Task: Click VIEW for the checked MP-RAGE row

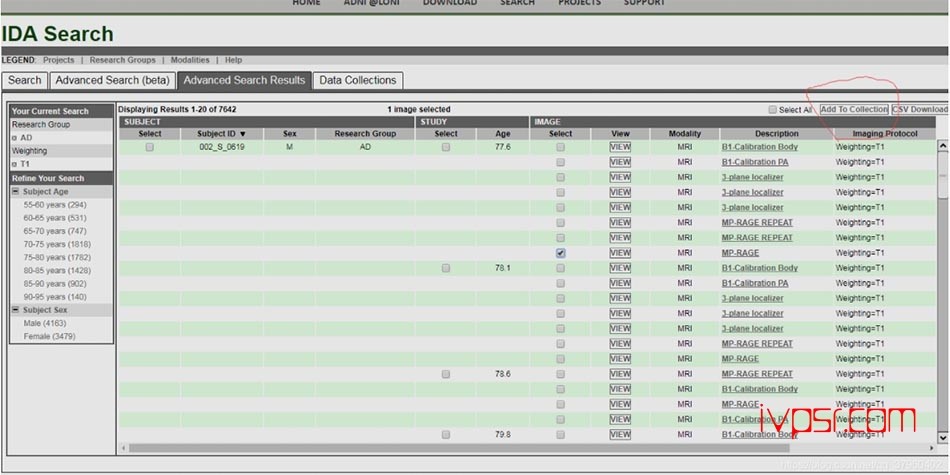Action: tap(620, 253)
